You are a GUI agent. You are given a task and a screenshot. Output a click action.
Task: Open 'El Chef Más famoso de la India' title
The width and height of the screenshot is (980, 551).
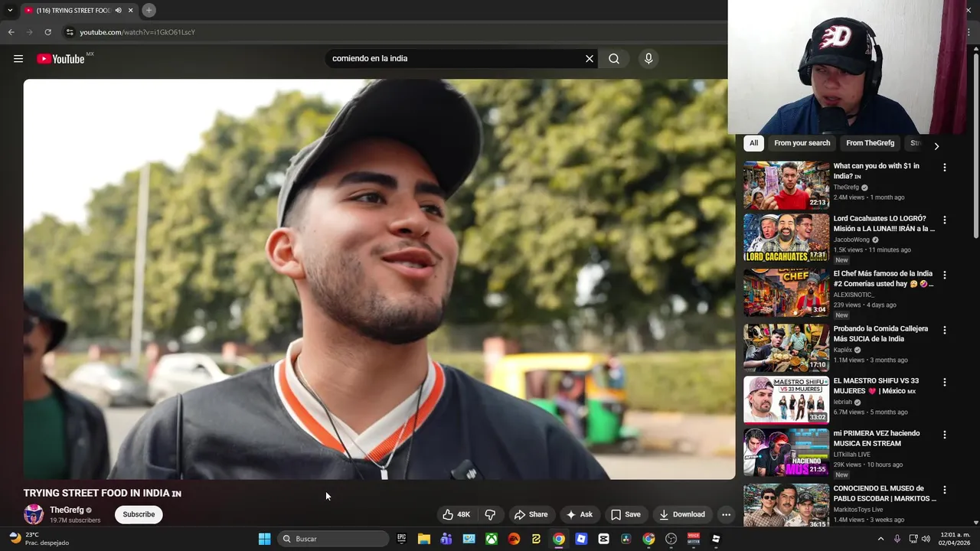884,279
